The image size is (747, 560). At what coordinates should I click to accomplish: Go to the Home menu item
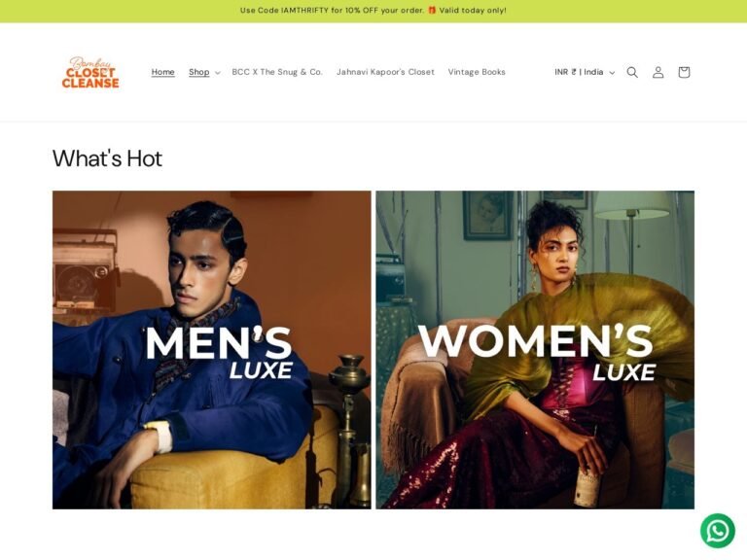[x=163, y=72]
